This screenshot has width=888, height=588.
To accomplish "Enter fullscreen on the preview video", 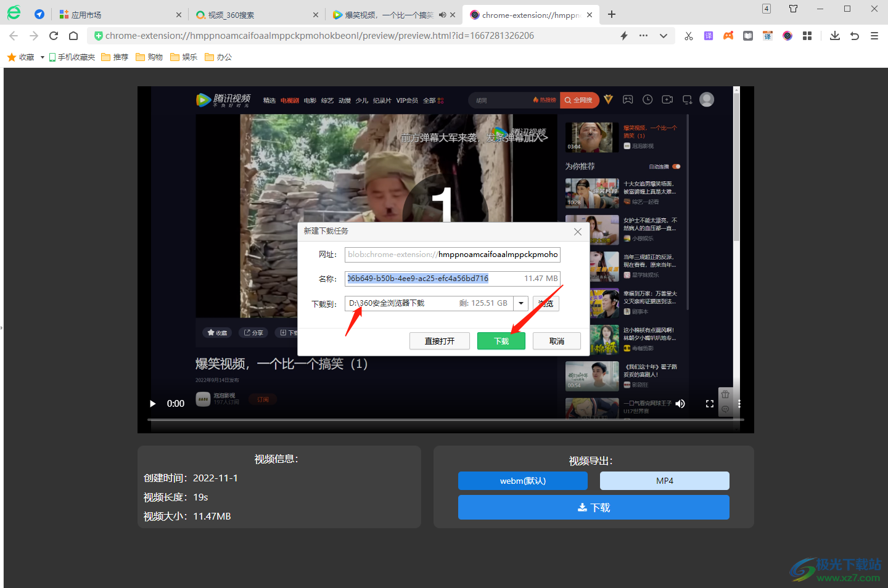I will (710, 404).
